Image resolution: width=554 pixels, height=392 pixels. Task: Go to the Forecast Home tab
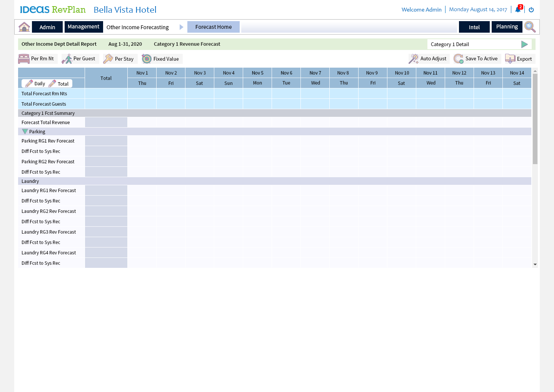click(214, 27)
